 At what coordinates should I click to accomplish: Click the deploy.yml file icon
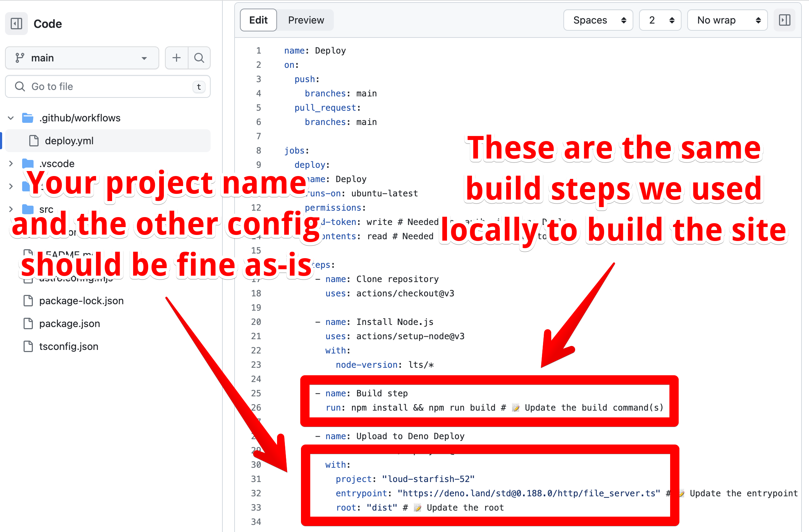(x=34, y=140)
